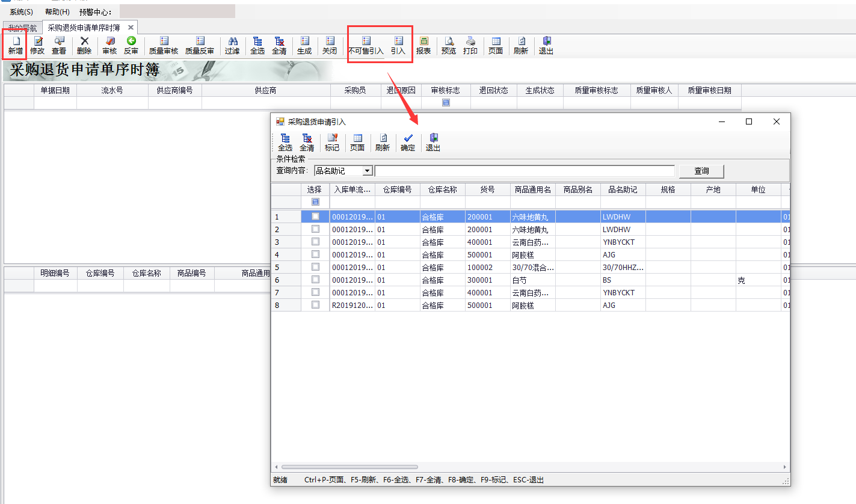The image size is (856, 504).
Task: Click the 退回原因 column header
Action: click(401, 90)
